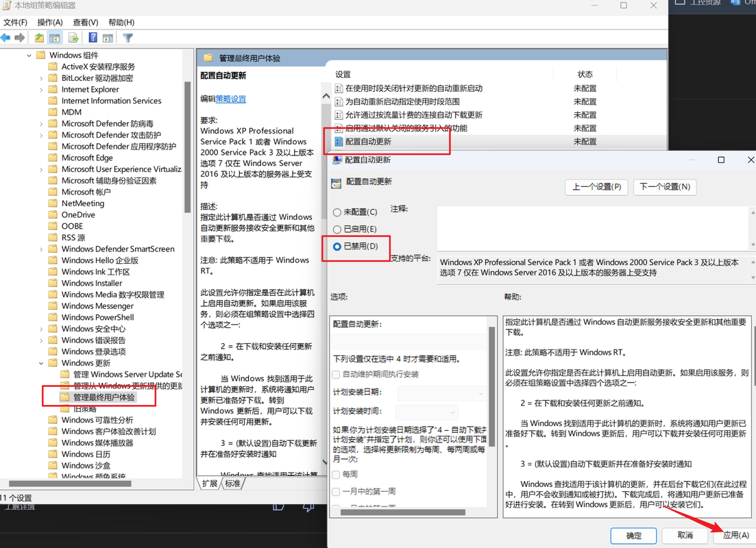Click icon of 允许通过按流量计费的连接自动下载更新 setting
The image size is (756, 548).
(x=339, y=114)
